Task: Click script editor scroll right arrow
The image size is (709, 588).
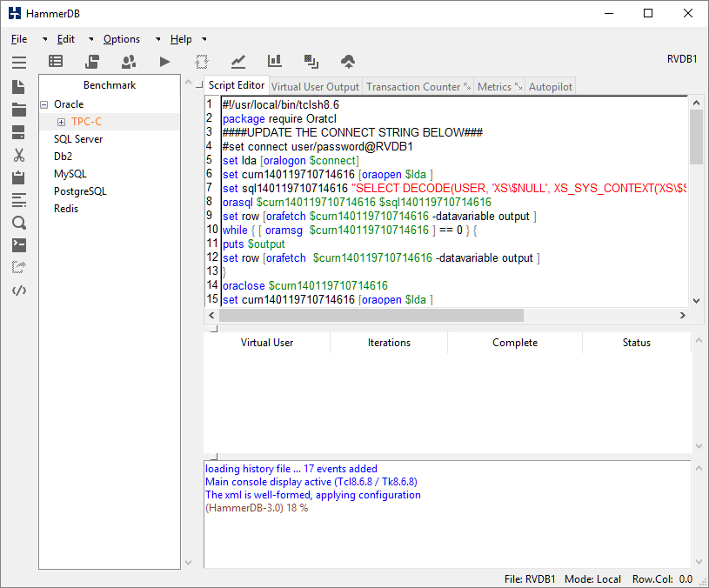Action: point(683,315)
